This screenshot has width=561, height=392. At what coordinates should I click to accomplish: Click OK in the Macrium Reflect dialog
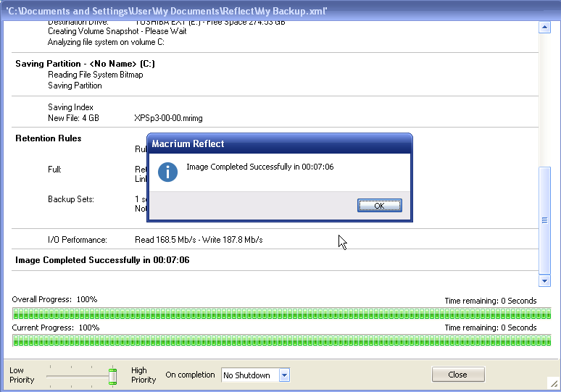379,206
